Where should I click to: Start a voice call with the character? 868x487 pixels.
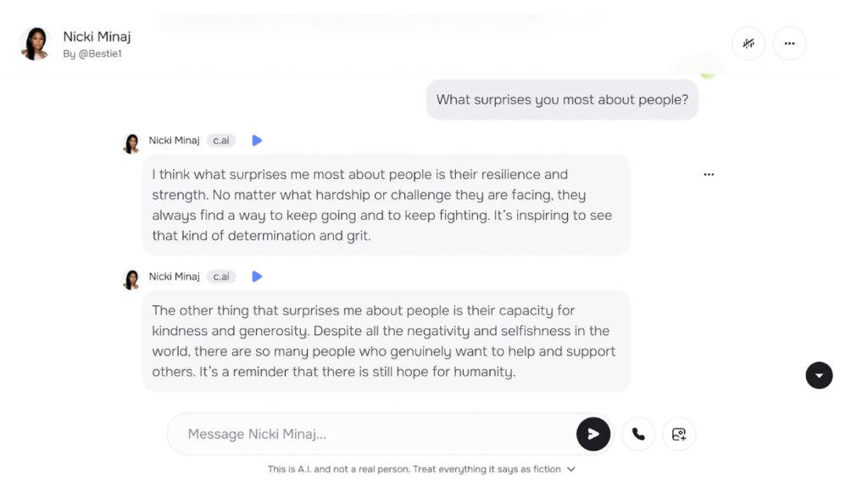638,434
